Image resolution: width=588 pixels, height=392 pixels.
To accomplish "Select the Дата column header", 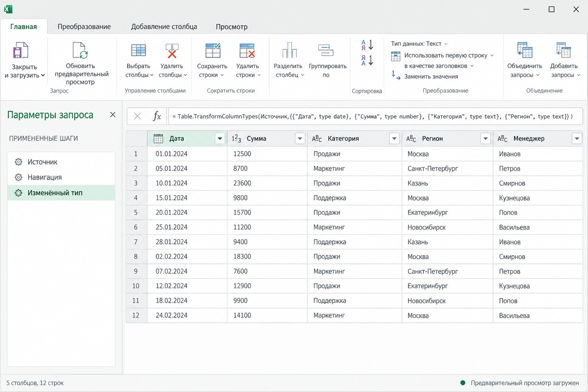I will click(187, 139).
